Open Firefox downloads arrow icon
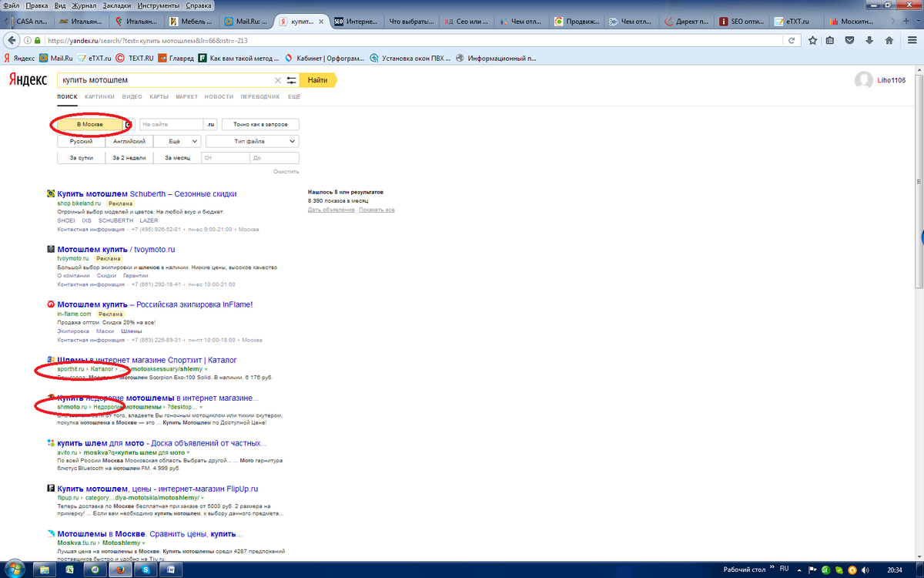This screenshot has height=578, width=924. coord(870,40)
